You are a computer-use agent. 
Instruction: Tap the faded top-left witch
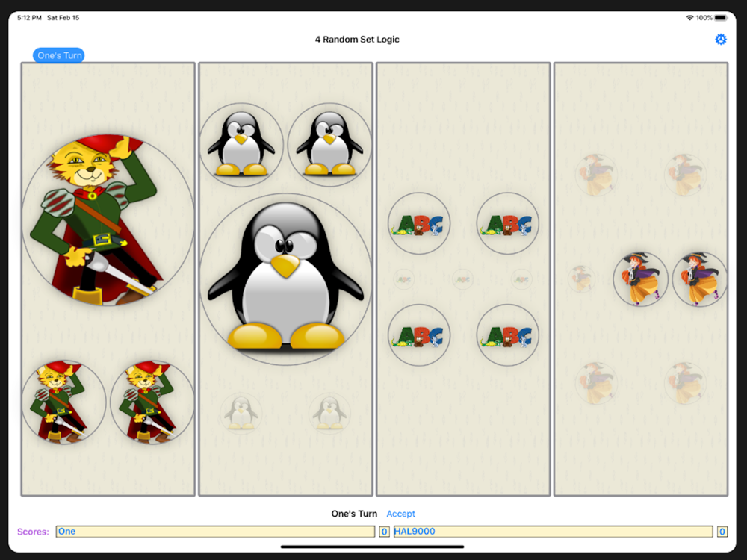(x=596, y=175)
